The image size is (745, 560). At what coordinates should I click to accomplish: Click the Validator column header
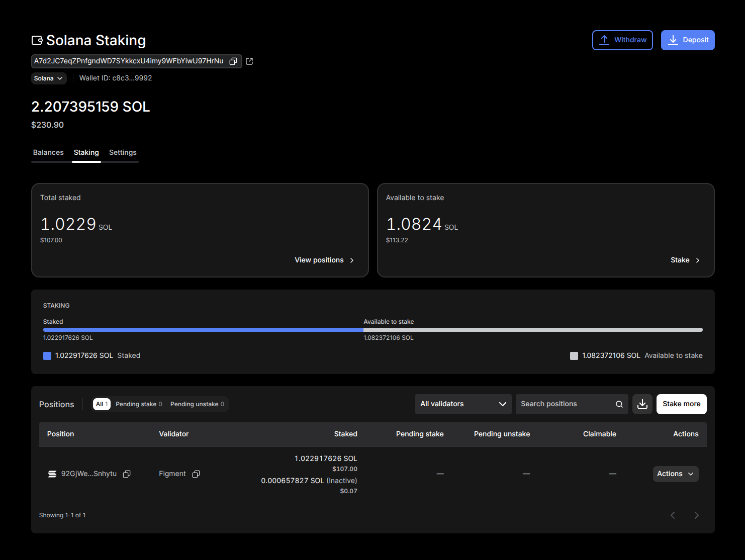tap(174, 434)
